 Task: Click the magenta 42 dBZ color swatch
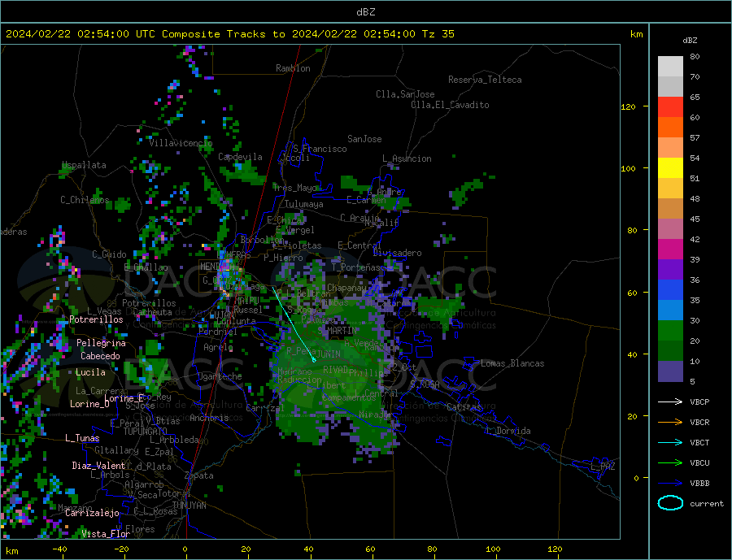670,249
